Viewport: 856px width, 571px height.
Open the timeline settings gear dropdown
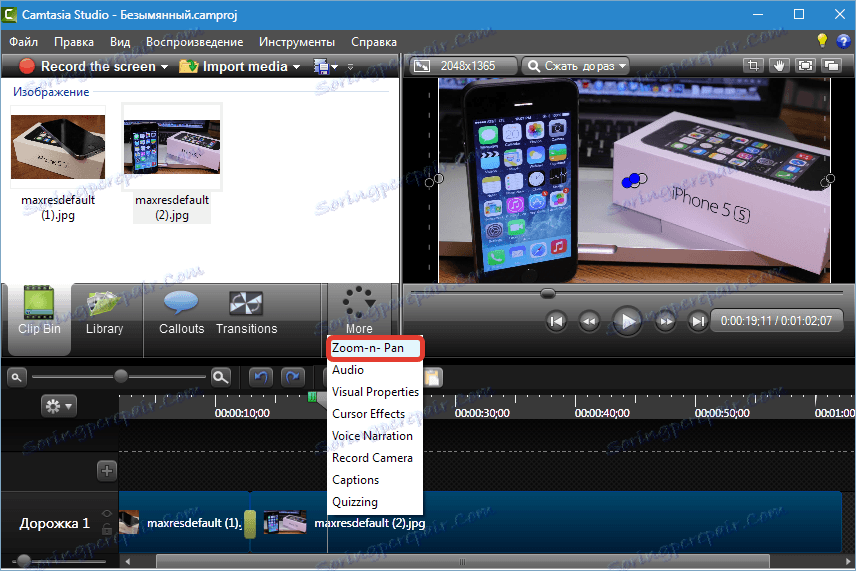pos(58,406)
